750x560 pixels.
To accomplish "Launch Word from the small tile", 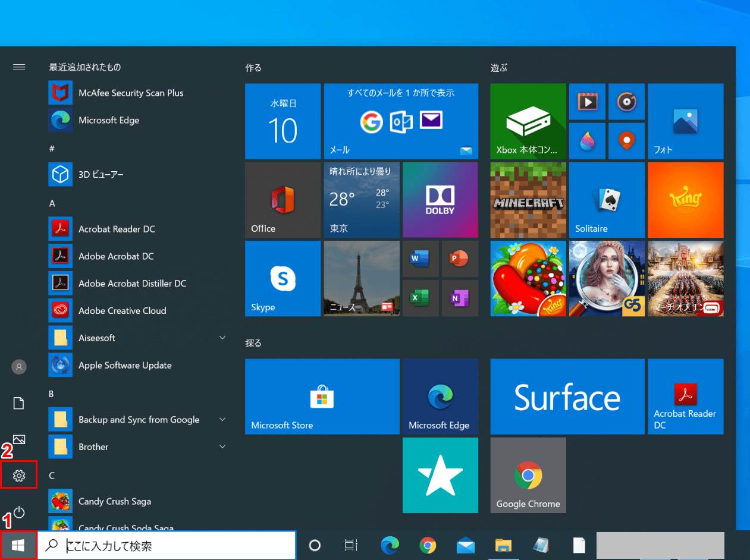I will click(x=420, y=259).
